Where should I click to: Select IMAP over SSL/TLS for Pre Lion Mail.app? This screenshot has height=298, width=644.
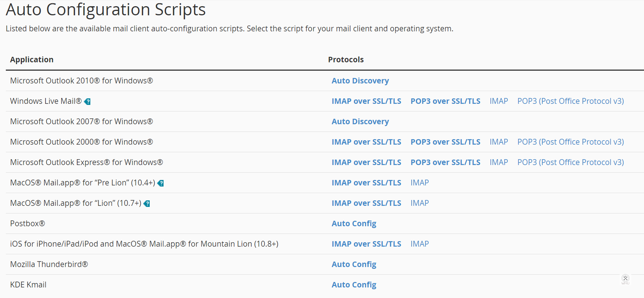click(x=366, y=183)
